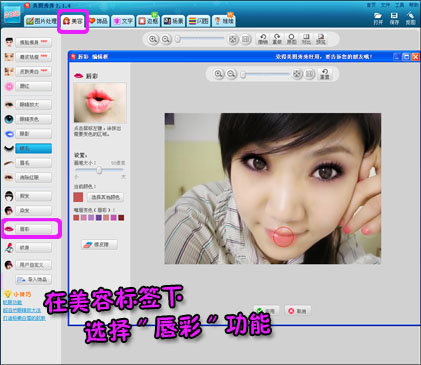The width and height of the screenshot is (421, 365).
Task: Click the 对比 compare icon
Action: (306, 39)
